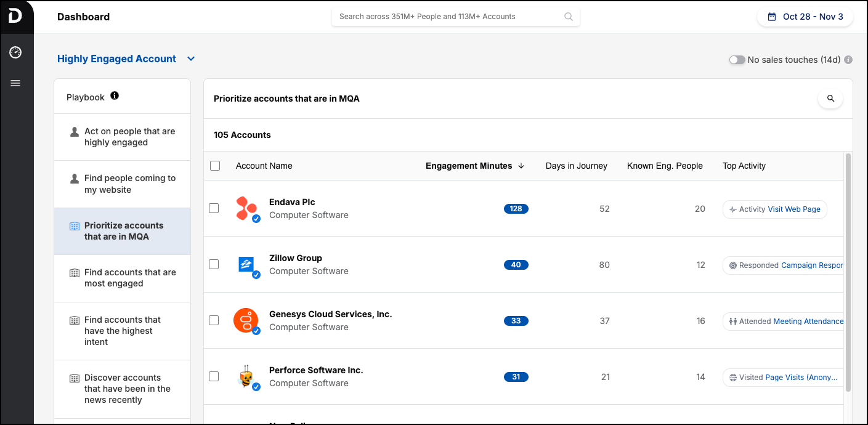Click the info icon beside No sales touches
This screenshot has width=868, height=425.
(x=848, y=60)
